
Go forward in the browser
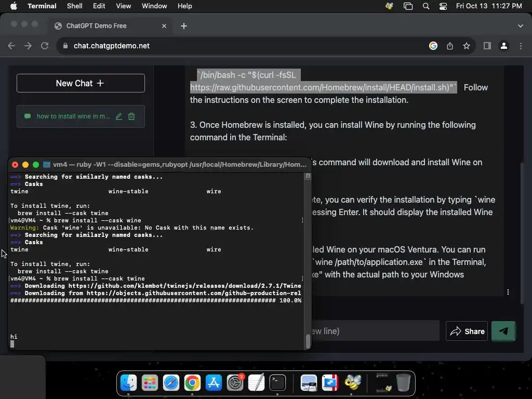pos(28,46)
